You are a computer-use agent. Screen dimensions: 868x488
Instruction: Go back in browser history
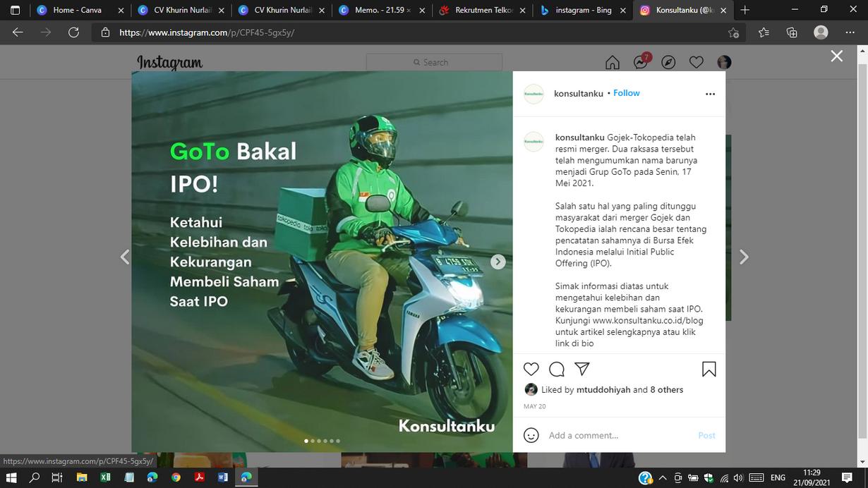coord(18,32)
